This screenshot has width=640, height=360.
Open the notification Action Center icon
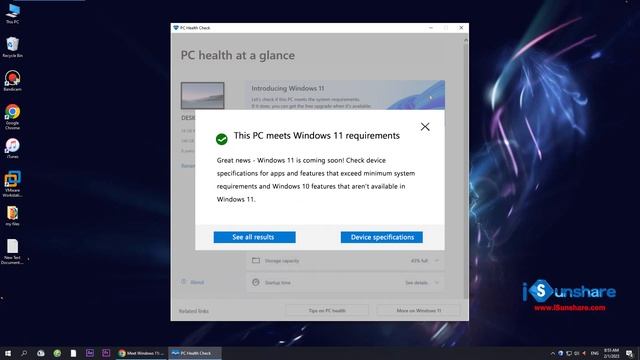[x=629, y=353]
